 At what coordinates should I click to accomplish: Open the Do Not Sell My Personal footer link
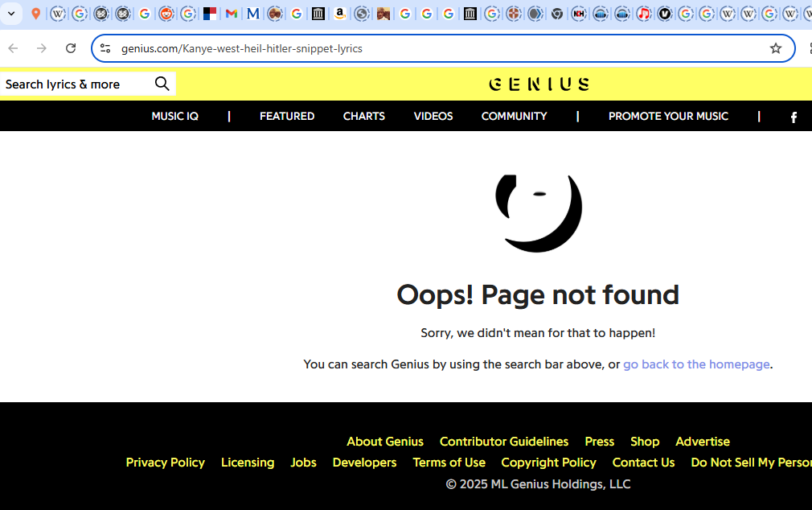(x=752, y=463)
